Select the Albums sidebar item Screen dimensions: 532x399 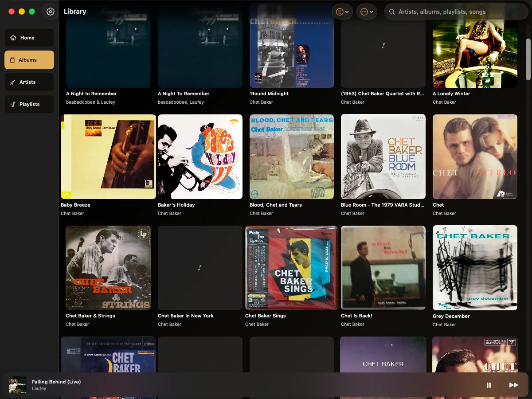29,60
